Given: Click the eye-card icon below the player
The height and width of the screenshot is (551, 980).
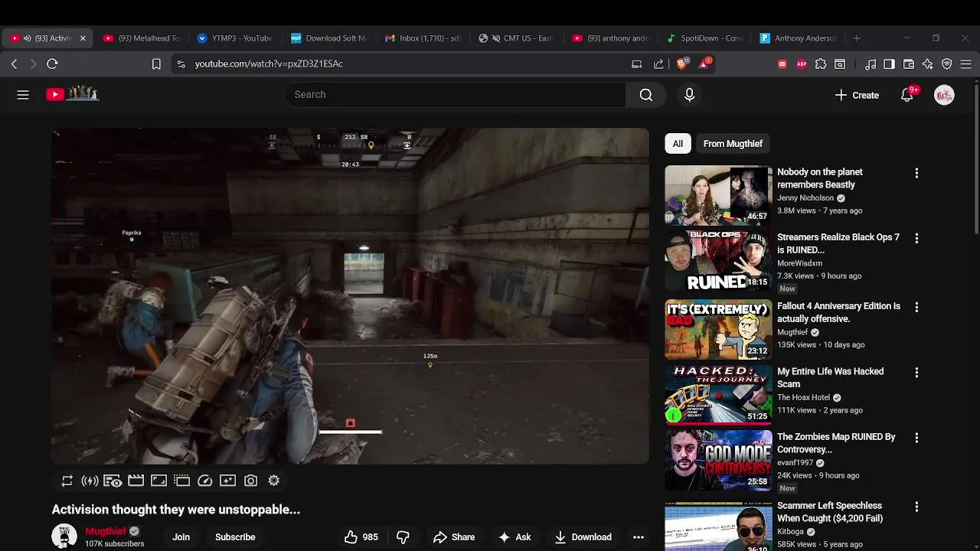Looking at the screenshot, I should tap(113, 481).
